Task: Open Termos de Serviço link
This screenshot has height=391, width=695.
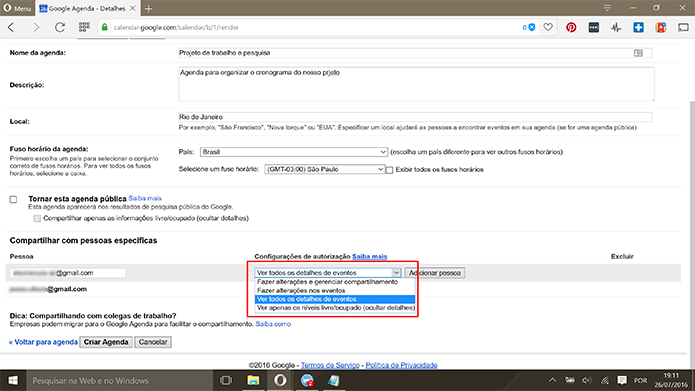Action: (330, 365)
